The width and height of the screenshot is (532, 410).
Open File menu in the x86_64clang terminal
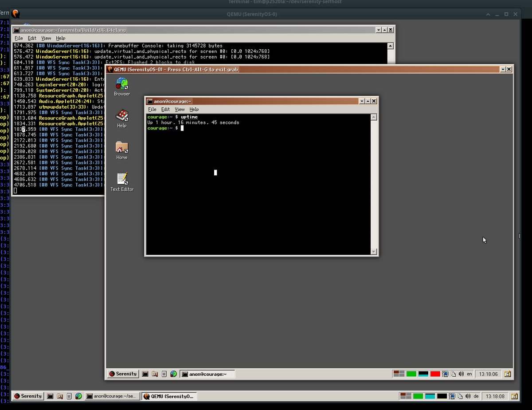(19, 38)
